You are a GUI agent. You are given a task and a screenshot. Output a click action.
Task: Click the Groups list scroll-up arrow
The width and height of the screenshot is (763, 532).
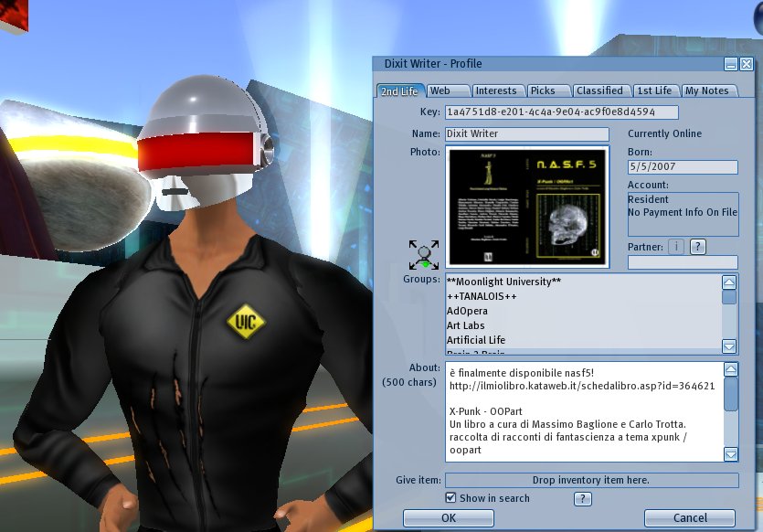(729, 282)
